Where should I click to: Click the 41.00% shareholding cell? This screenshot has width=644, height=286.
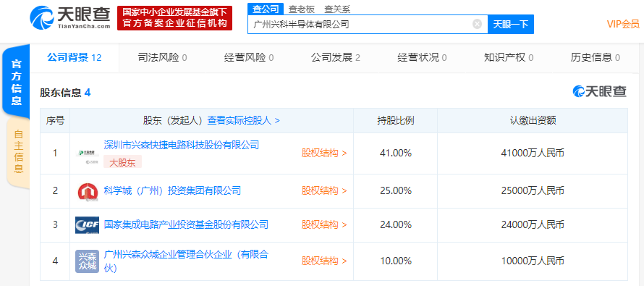(396, 153)
